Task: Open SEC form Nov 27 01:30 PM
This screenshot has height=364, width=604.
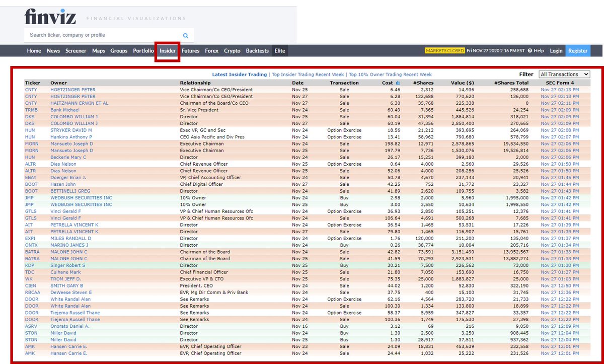Action: pos(560,265)
